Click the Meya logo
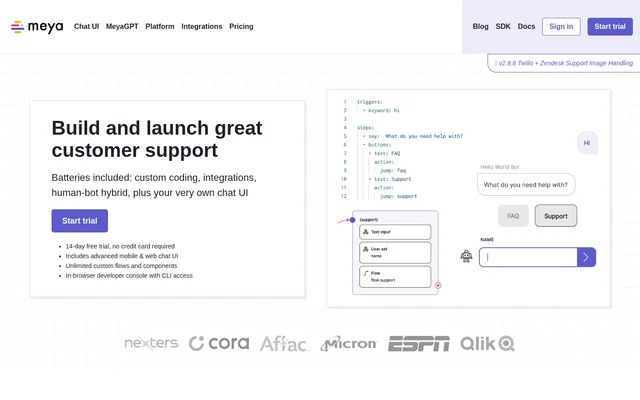Image resolution: width=640 pixels, height=400 pixels. coord(37,27)
